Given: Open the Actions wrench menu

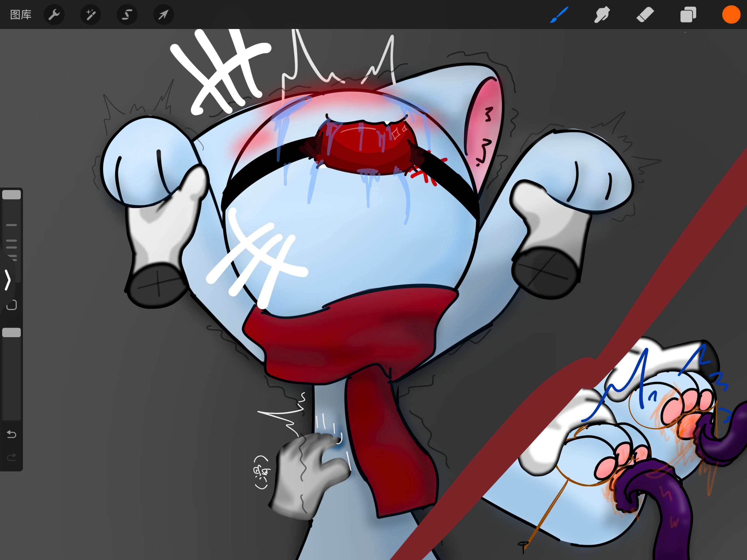Looking at the screenshot, I should (54, 14).
